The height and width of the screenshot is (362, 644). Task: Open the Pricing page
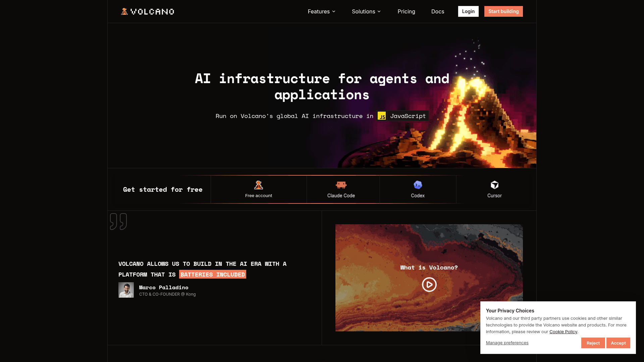(406, 11)
